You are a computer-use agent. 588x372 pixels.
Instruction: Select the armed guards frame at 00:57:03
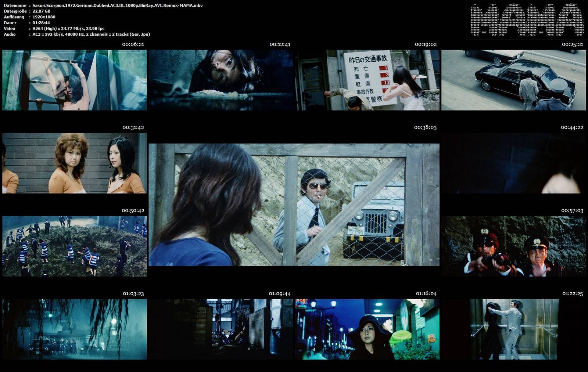click(513, 246)
